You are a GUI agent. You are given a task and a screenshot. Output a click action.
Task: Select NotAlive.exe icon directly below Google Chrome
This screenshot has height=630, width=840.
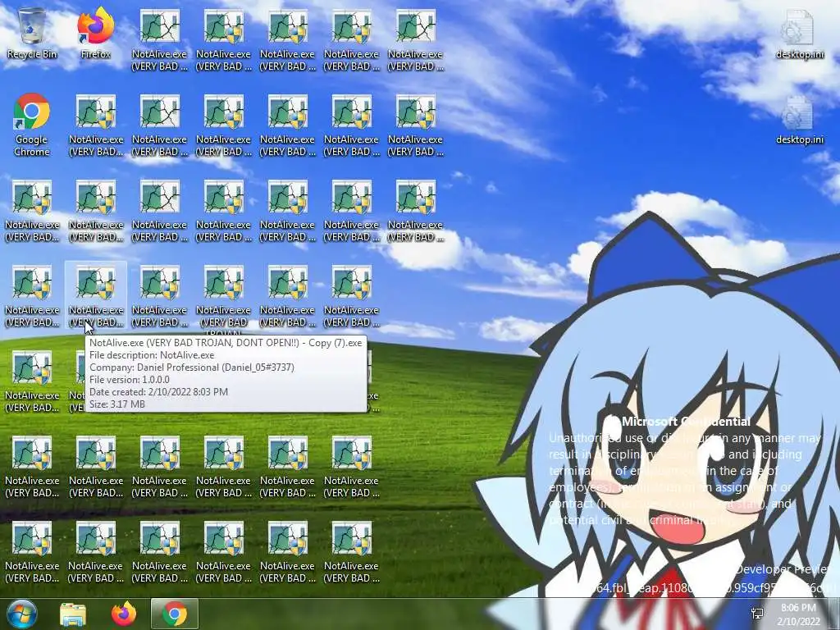[x=32, y=211]
